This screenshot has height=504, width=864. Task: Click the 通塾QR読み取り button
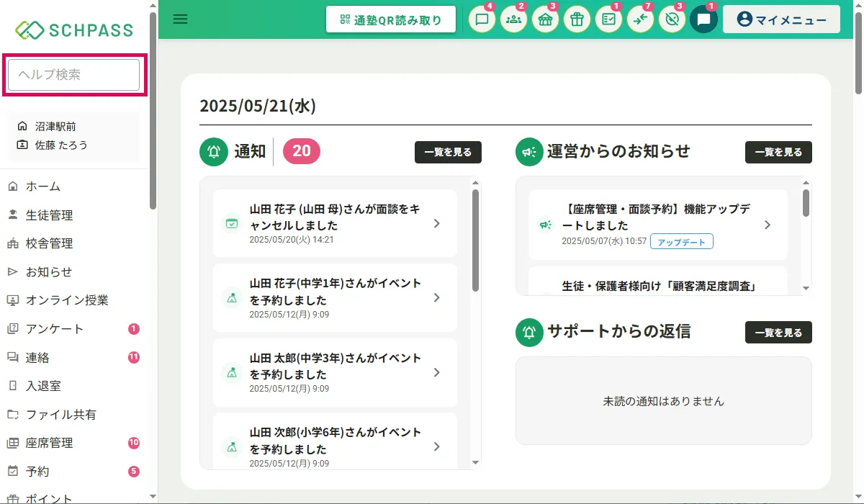pyautogui.click(x=391, y=19)
